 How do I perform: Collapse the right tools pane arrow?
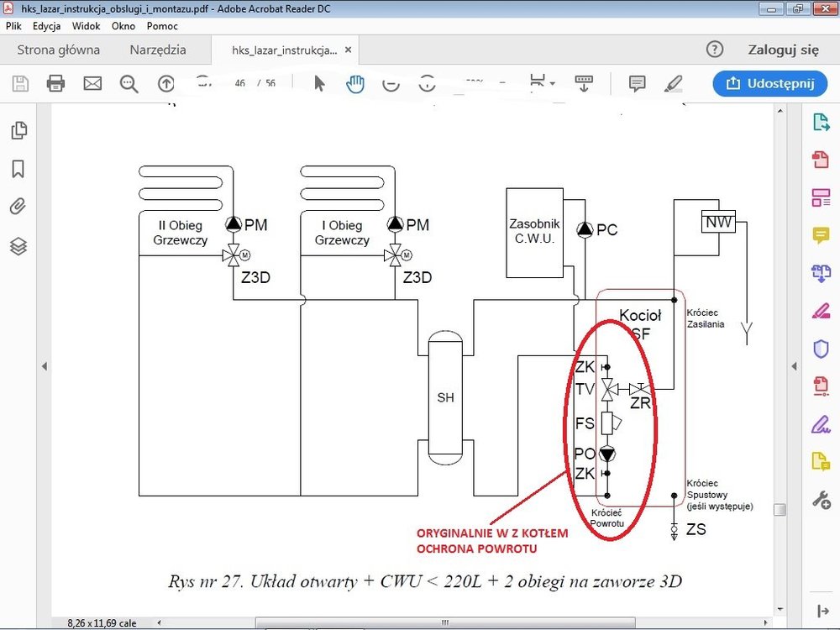[794, 365]
